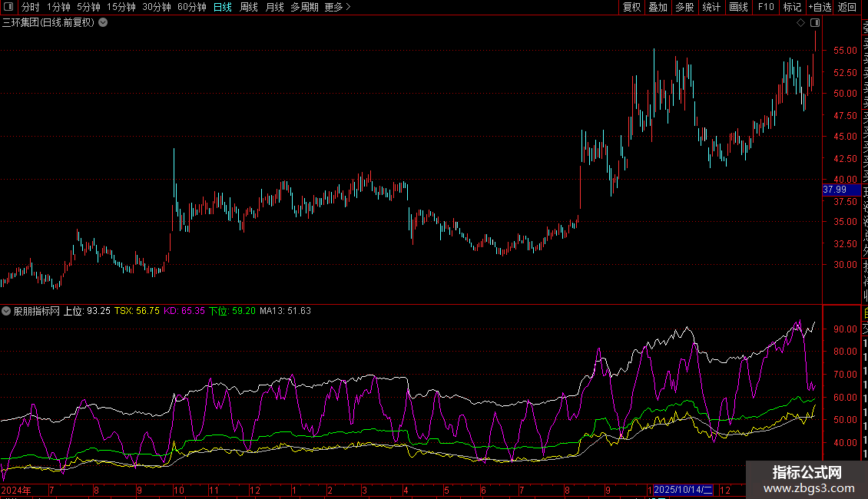Switch to 周线 weekly chart
Image resolution: width=868 pixels, height=499 pixels.
pyautogui.click(x=249, y=7)
